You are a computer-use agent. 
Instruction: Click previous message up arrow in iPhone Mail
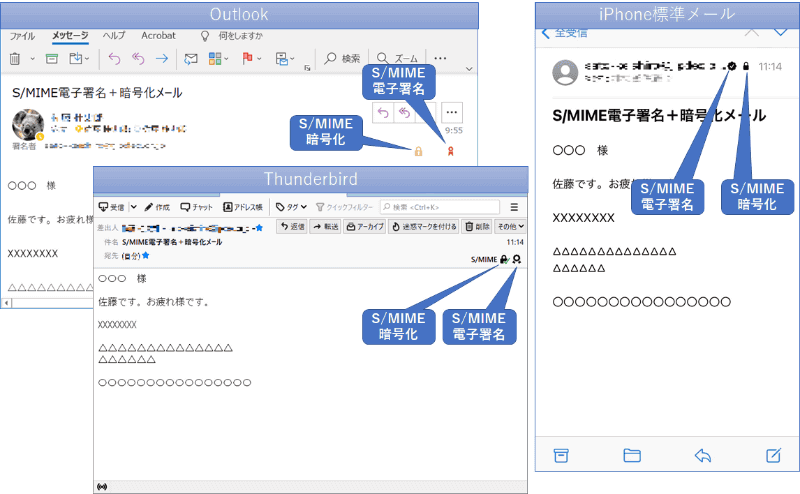pyautogui.click(x=751, y=32)
